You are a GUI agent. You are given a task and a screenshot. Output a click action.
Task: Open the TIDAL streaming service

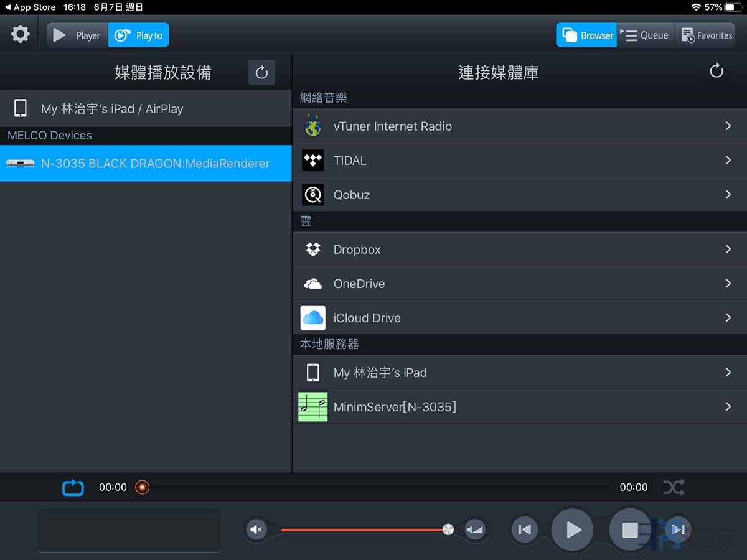pos(350,161)
